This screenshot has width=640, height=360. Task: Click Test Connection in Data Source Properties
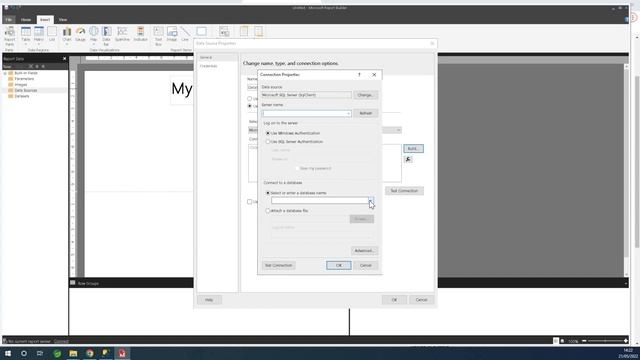pyautogui.click(x=404, y=191)
